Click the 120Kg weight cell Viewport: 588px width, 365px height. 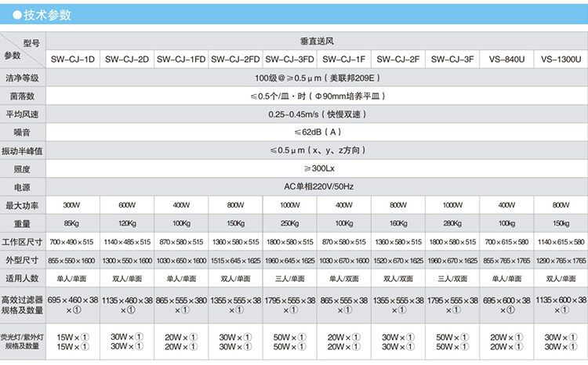point(127,223)
